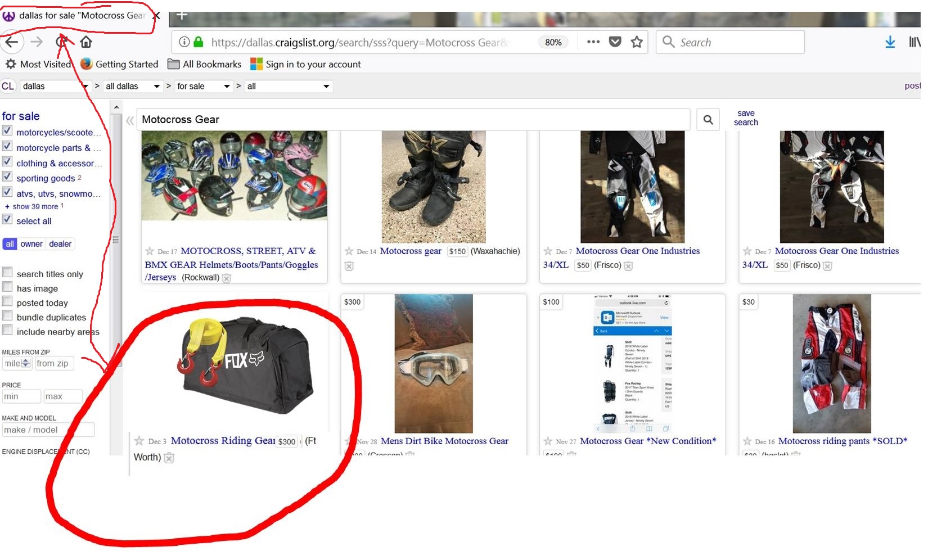Star the Motocross Riding Gear listing
The height and width of the screenshot is (560, 928).
point(139,441)
